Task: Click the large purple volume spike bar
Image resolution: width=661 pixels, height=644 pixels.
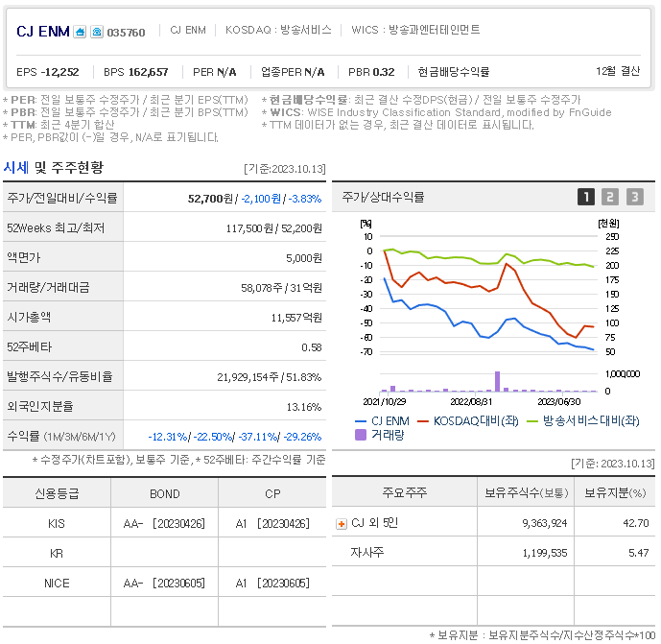Action: (498, 381)
